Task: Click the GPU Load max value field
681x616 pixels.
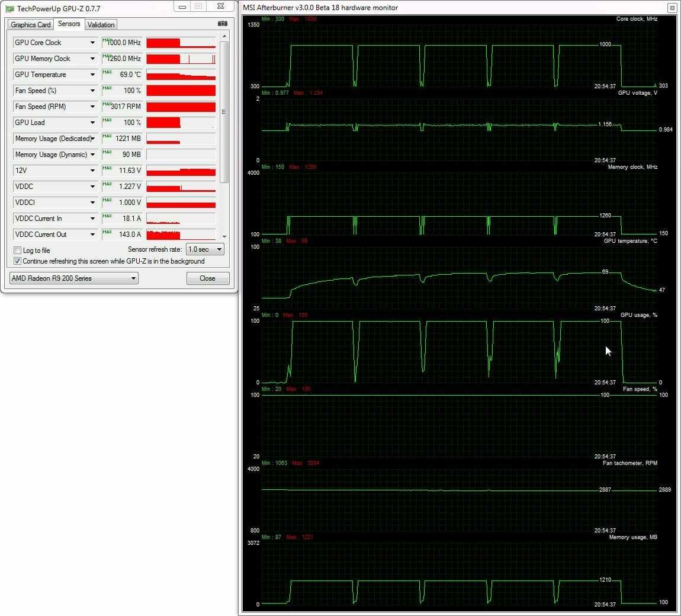Action: pyautogui.click(x=122, y=123)
